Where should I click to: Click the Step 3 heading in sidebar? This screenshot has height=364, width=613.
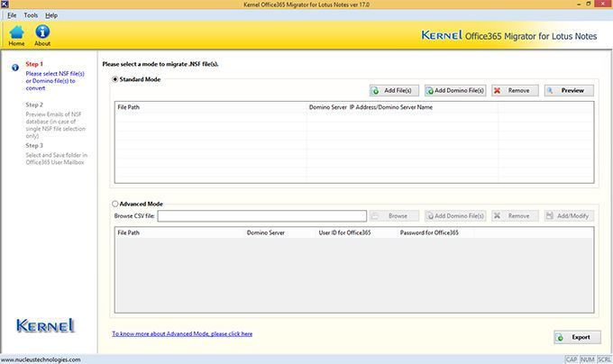(34, 145)
